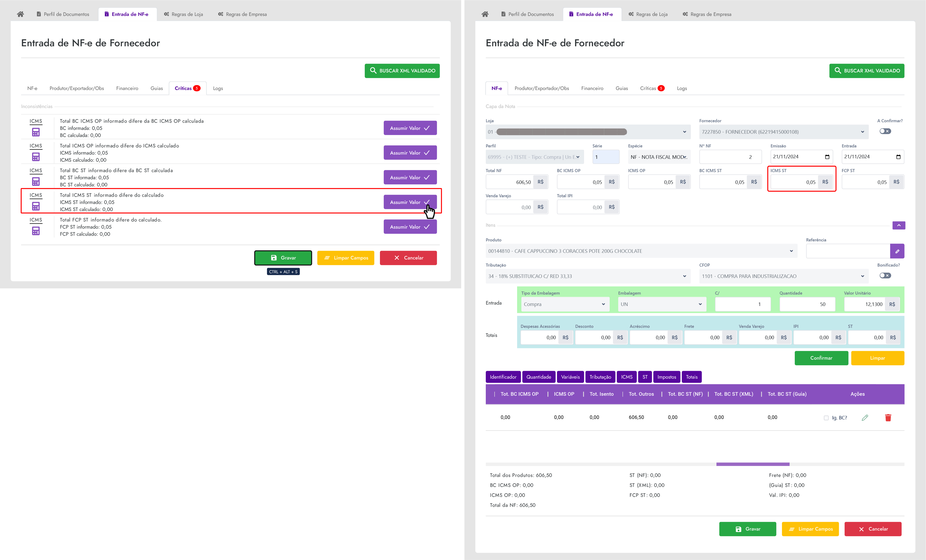Click the green Confirmar button
This screenshot has width=926, height=560.
pos(821,358)
